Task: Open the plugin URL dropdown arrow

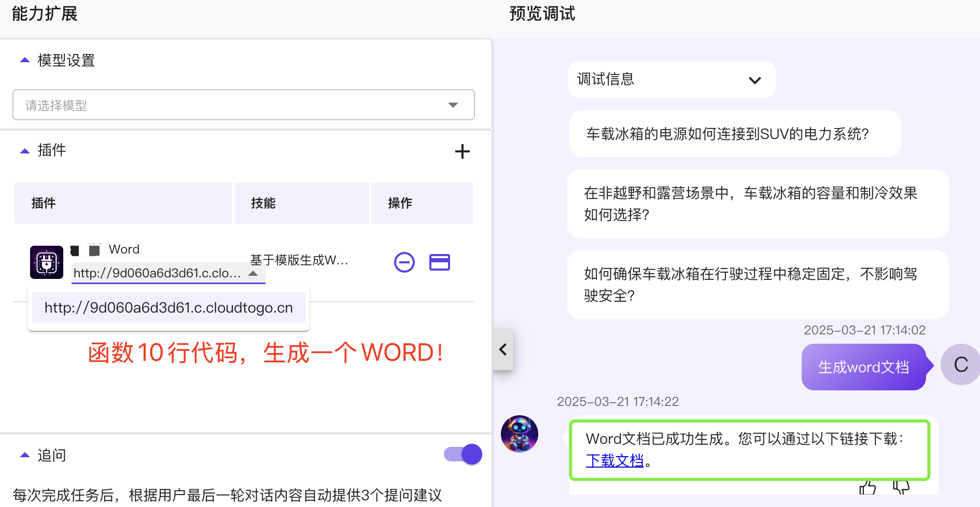Action: tap(254, 273)
